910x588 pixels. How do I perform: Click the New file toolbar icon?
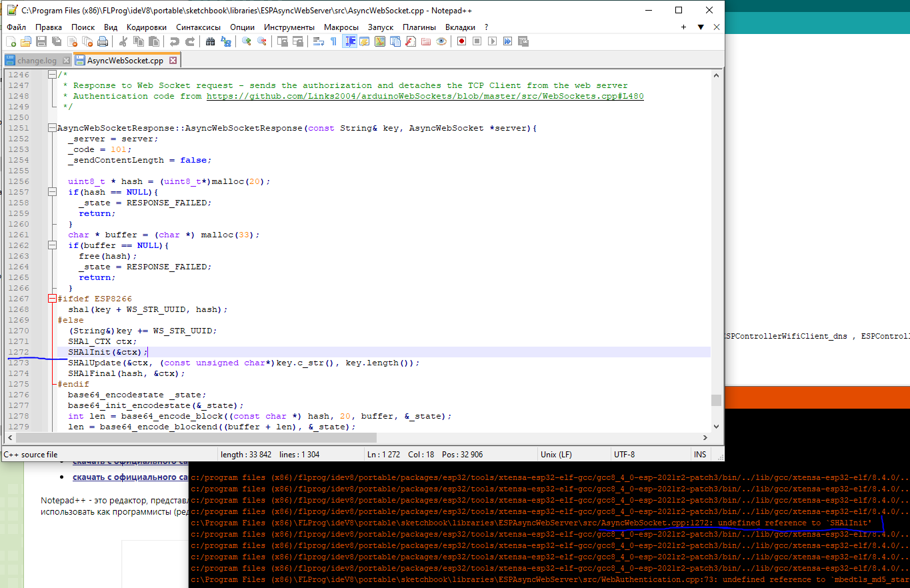(x=11, y=41)
